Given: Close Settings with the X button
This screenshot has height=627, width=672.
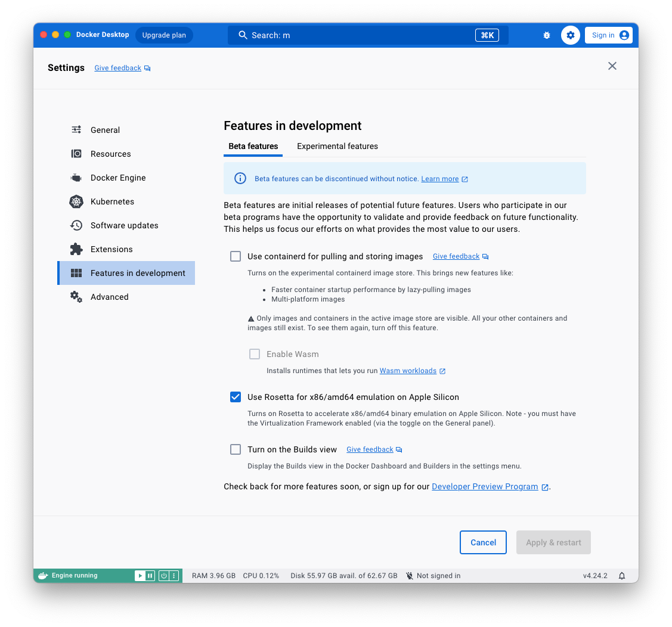Looking at the screenshot, I should [612, 66].
